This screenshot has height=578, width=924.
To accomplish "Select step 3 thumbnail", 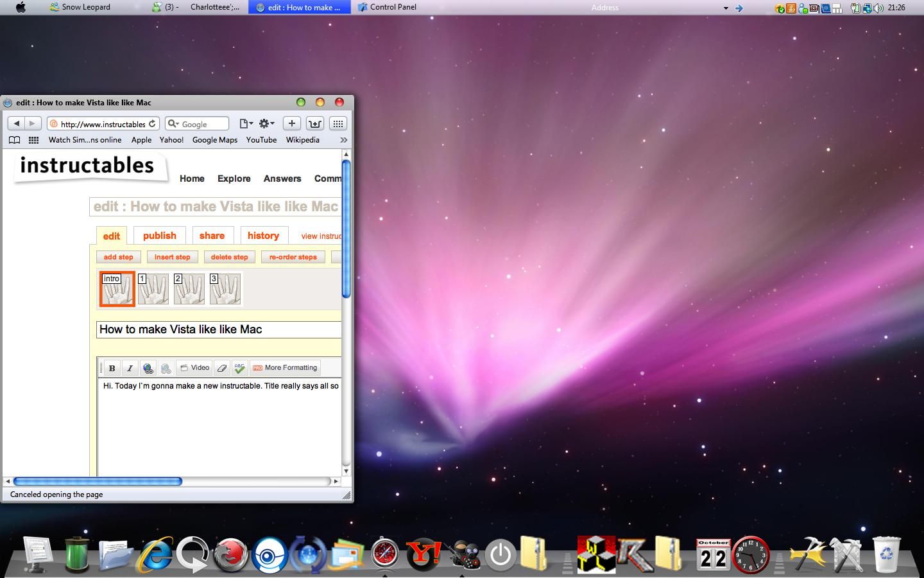I will (x=224, y=289).
